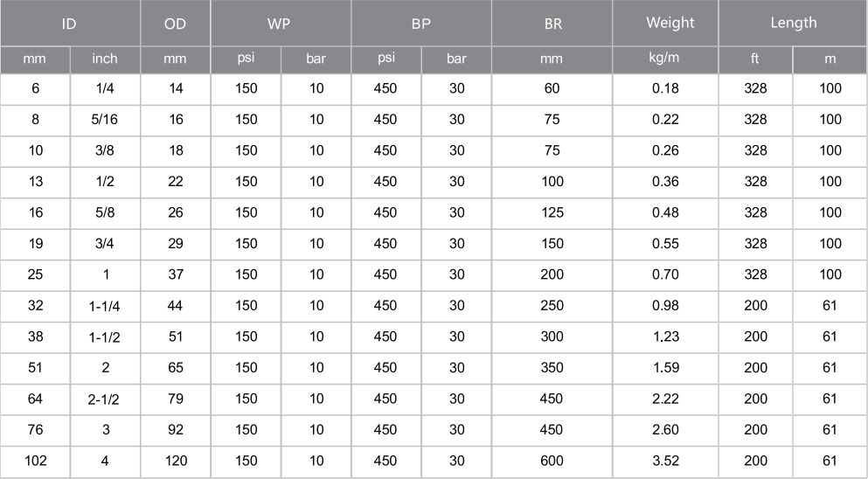Image resolution: width=868 pixels, height=479 pixels.
Task: Click the ID column header
Action: click(x=70, y=24)
